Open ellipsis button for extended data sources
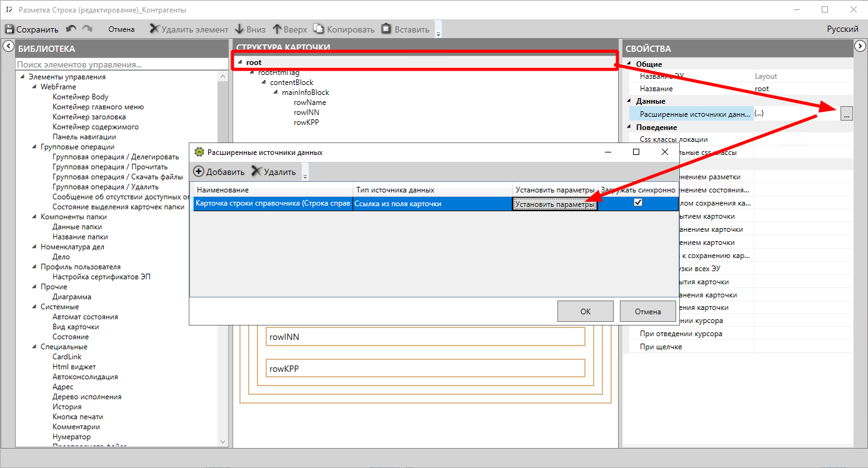Screen dimensions: 868x468 point(846,114)
